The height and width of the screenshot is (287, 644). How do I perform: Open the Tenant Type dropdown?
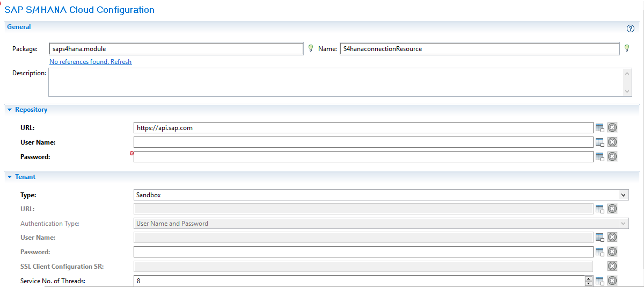coord(624,195)
